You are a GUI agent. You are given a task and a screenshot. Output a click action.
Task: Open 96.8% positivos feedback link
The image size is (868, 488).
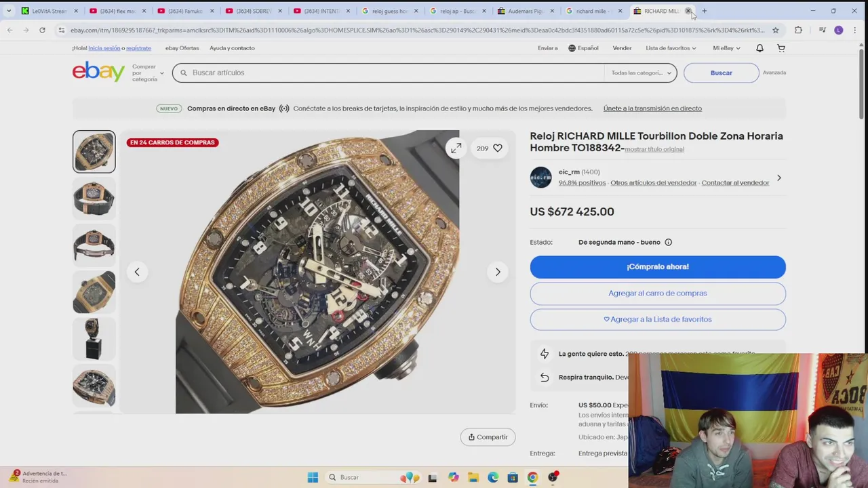[x=582, y=183]
